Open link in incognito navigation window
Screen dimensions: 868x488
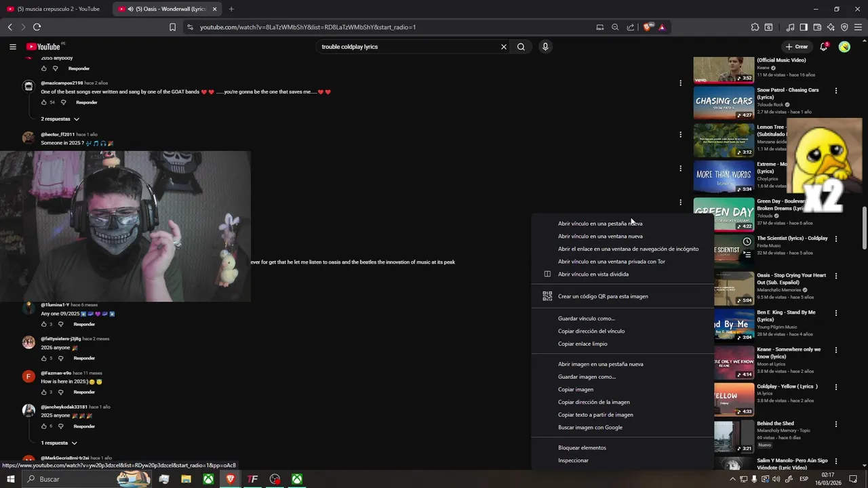622,249
